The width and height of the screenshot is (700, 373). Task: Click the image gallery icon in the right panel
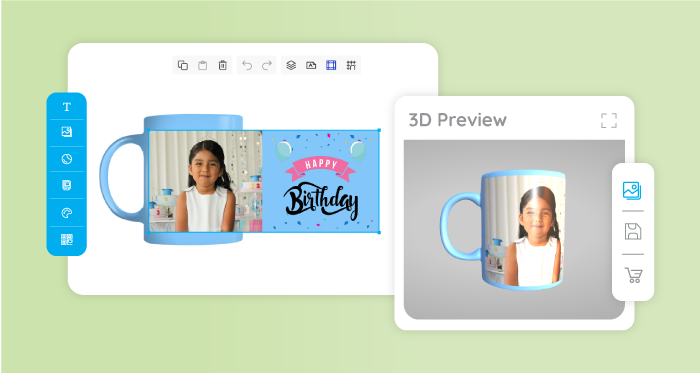pyautogui.click(x=632, y=191)
